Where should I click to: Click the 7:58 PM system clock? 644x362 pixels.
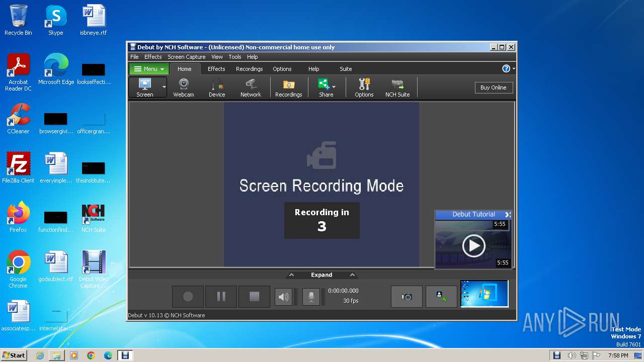coord(618,355)
